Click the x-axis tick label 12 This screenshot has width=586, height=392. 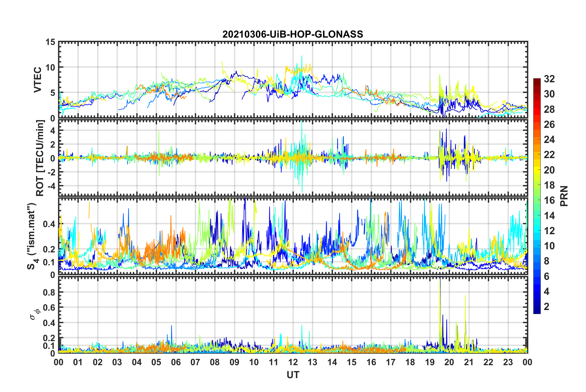293,362
